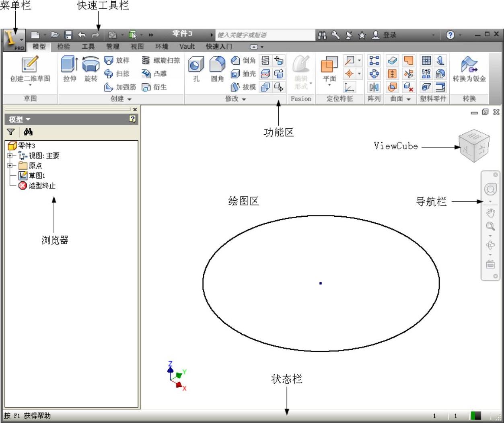Open the 快速入门 ribbon tab
Screen dimensions: 504x423
219,47
